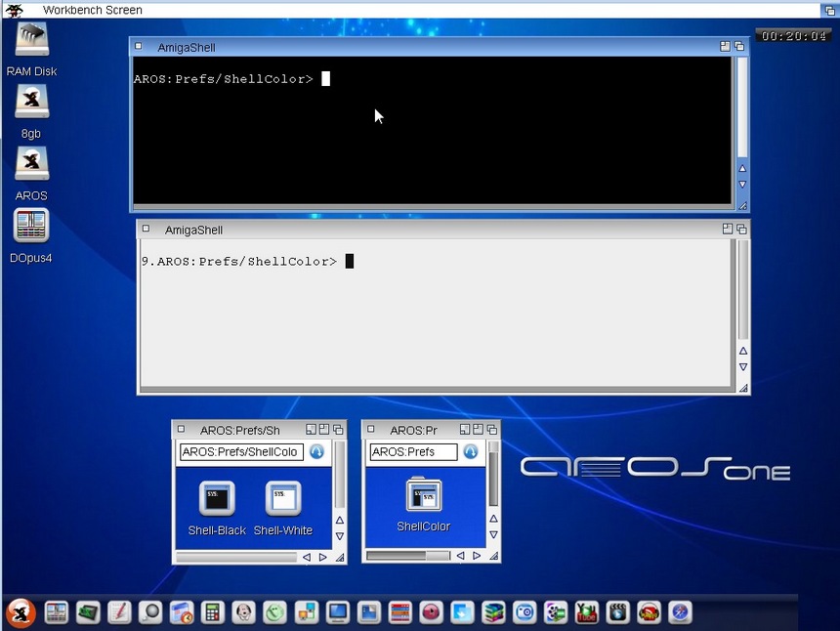Click the AROS:Prefs/ShellColor path field
The width and height of the screenshot is (840, 631).
point(240,452)
